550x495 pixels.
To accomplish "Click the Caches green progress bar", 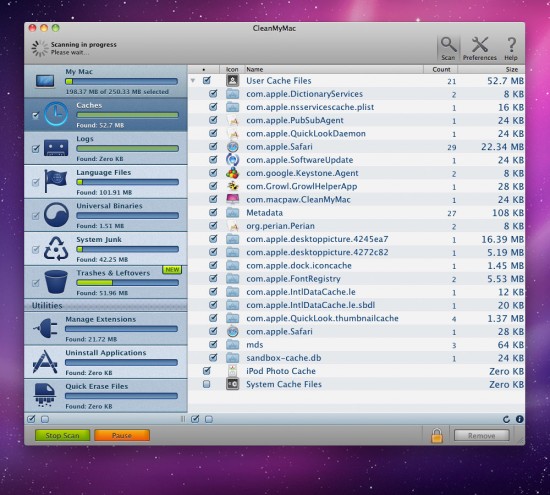I will tap(127, 115).
